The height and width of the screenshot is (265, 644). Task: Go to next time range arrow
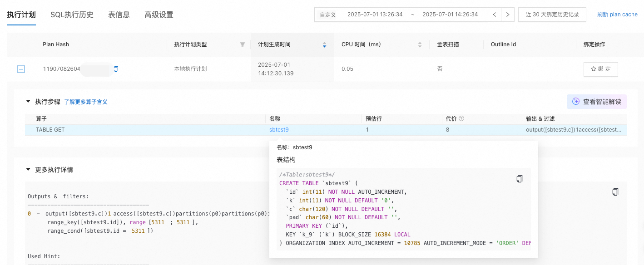(508, 15)
